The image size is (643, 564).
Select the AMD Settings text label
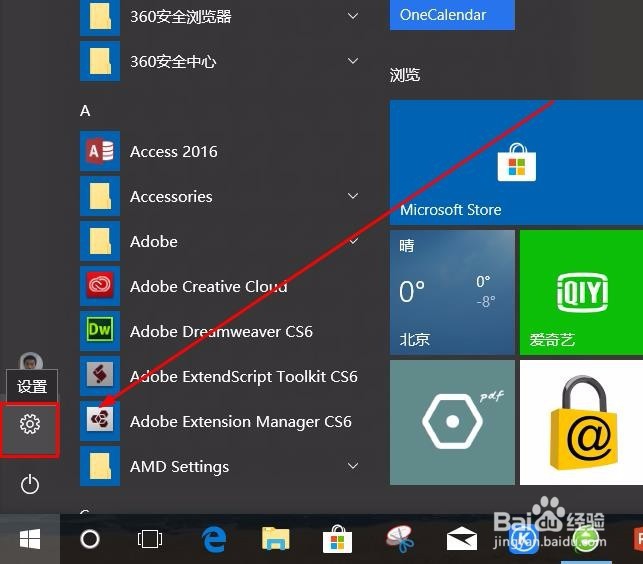(180, 467)
